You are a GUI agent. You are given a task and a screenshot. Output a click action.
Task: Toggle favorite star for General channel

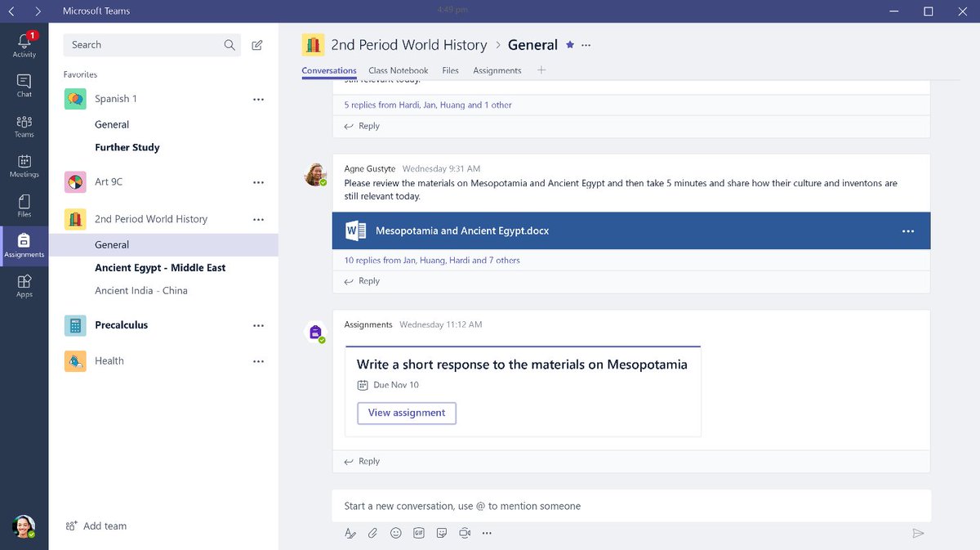pyautogui.click(x=570, y=45)
